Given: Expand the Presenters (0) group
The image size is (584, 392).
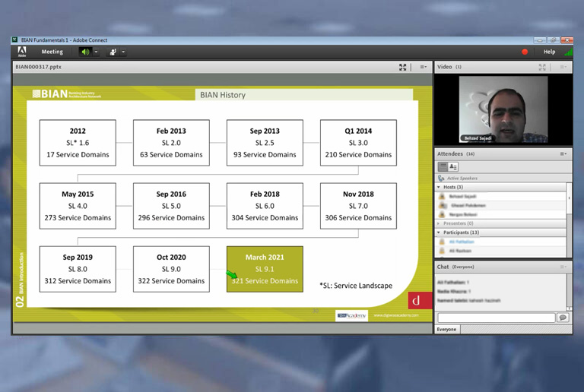Looking at the screenshot, I should [439, 223].
